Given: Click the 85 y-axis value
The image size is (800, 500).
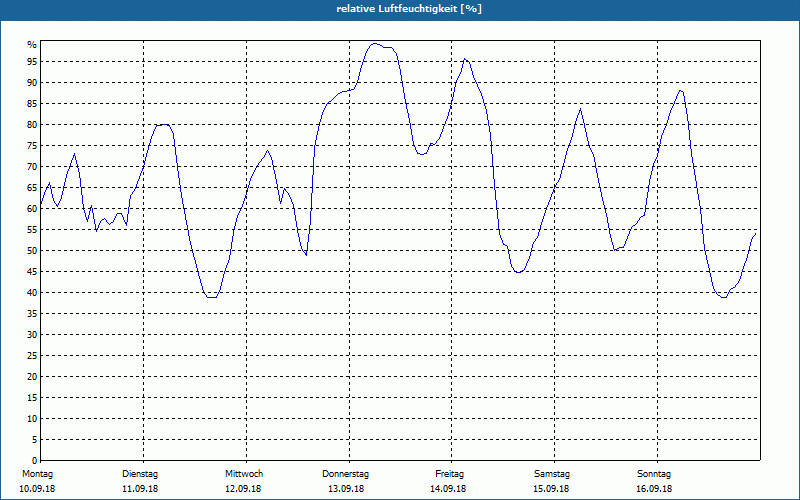Looking at the screenshot, I should point(32,104).
